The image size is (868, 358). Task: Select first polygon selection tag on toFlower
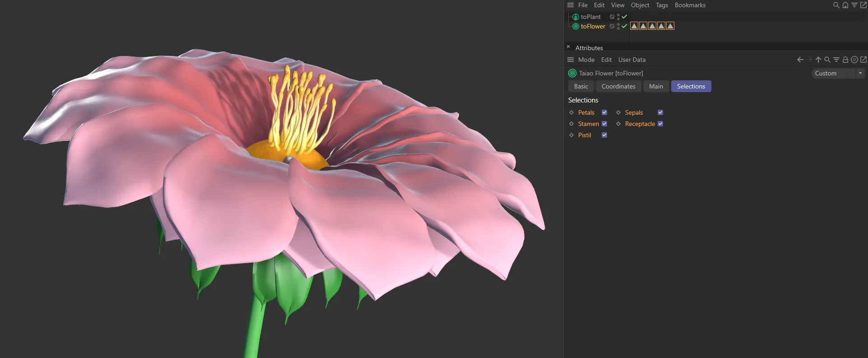point(634,26)
